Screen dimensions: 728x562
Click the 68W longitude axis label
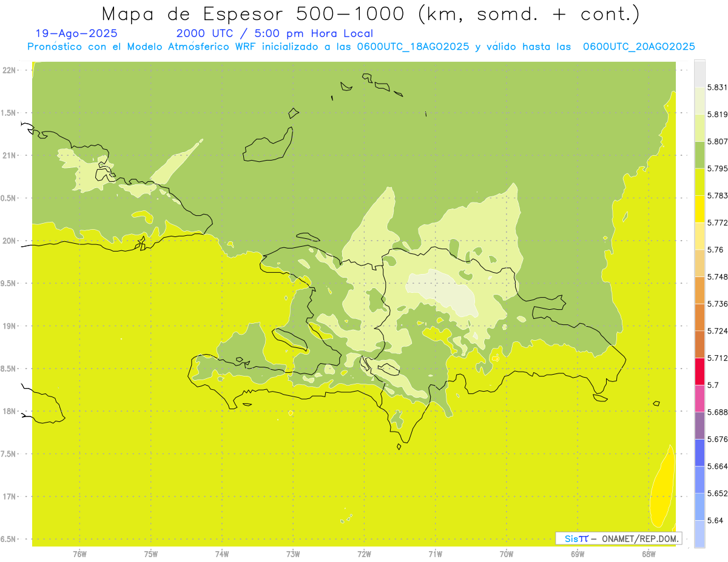pyautogui.click(x=649, y=554)
